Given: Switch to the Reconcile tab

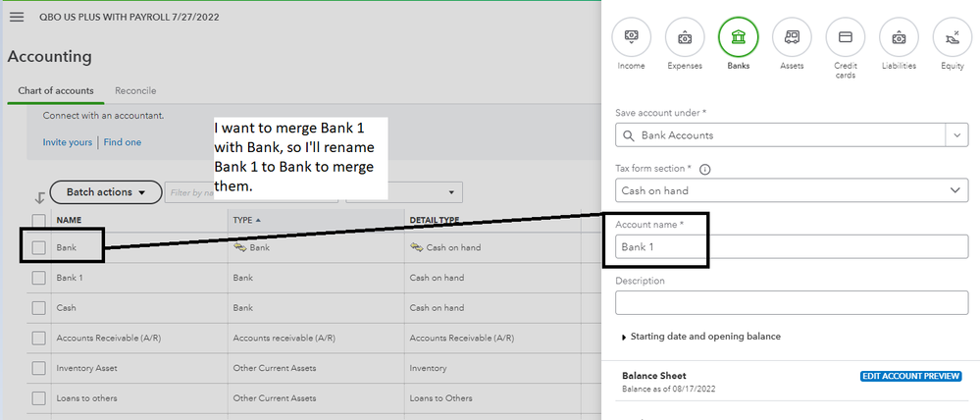Looking at the screenshot, I should (x=135, y=90).
